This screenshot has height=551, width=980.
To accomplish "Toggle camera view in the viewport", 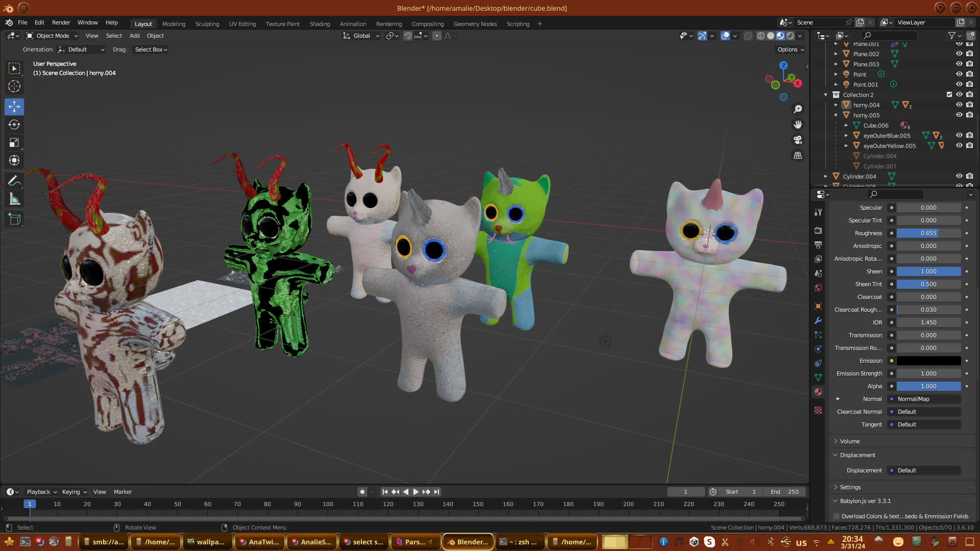I will tap(798, 140).
